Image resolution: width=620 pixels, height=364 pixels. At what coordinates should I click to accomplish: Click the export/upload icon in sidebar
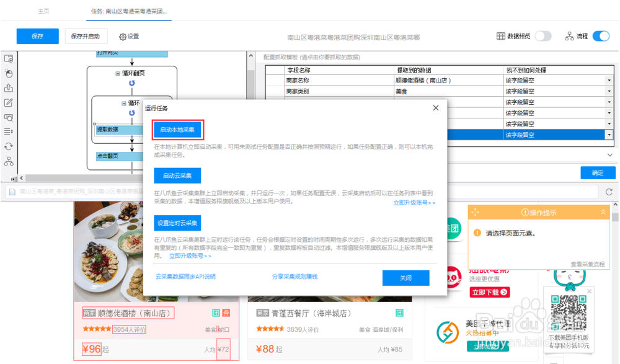pyautogui.click(x=9, y=88)
